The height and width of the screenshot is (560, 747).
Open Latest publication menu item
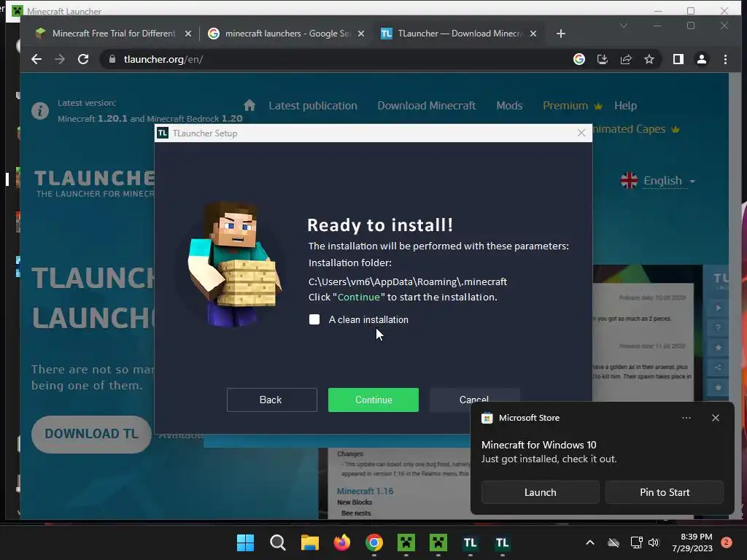pyautogui.click(x=313, y=106)
